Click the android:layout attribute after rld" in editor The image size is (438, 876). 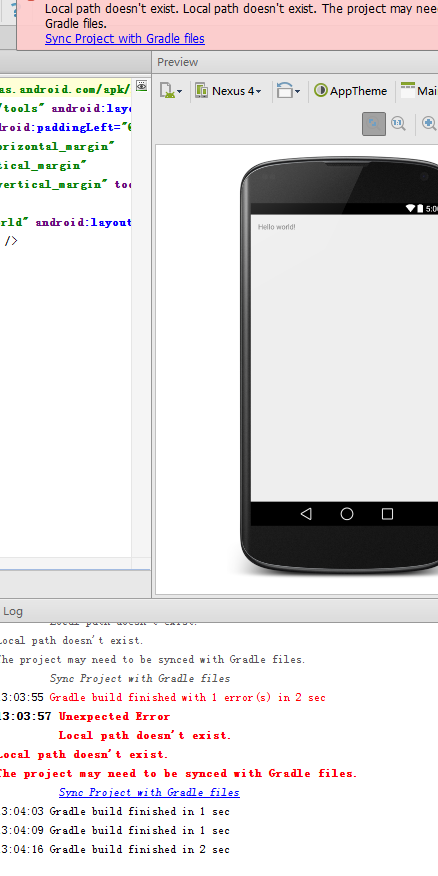click(x=84, y=222)
